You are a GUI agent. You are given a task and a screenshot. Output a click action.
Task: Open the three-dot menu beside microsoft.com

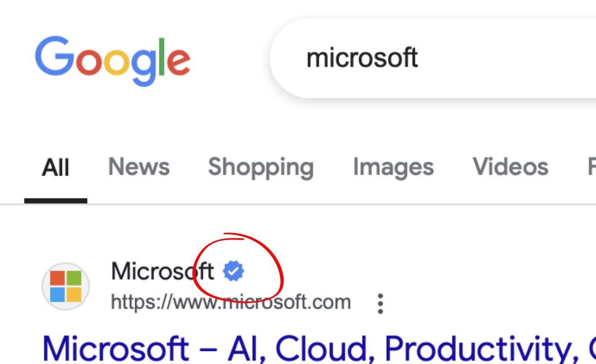click(x=381, y=303)
